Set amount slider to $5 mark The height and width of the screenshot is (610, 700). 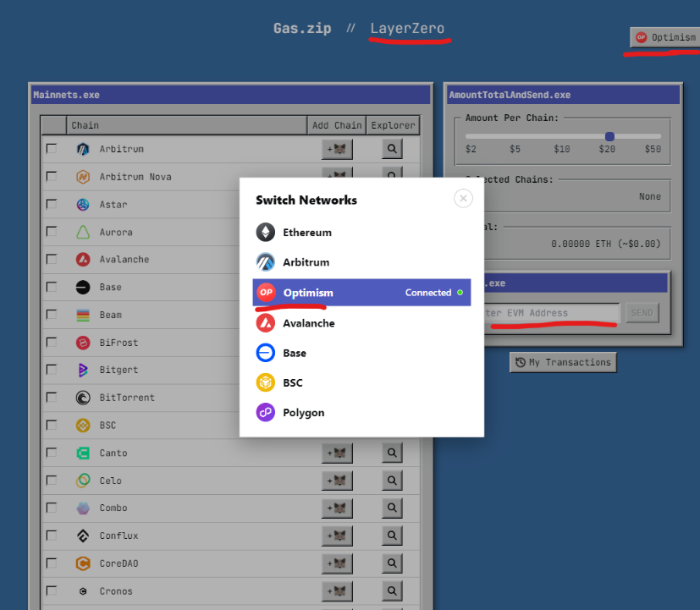(515, 136)
